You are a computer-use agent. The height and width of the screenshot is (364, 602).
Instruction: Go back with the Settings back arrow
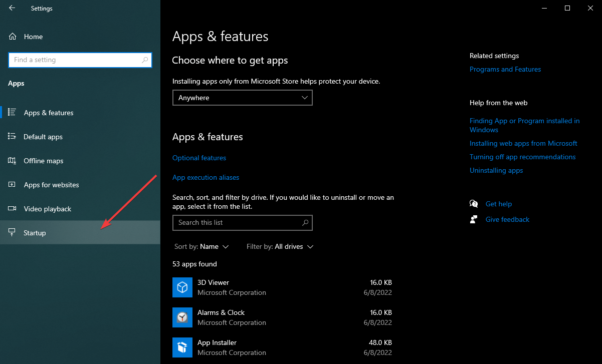(x=12, y=8)
